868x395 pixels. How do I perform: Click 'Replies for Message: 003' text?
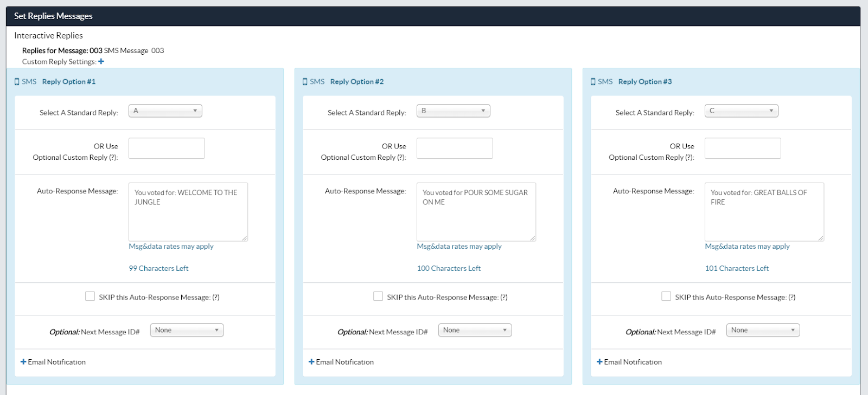tap(62, 50)
